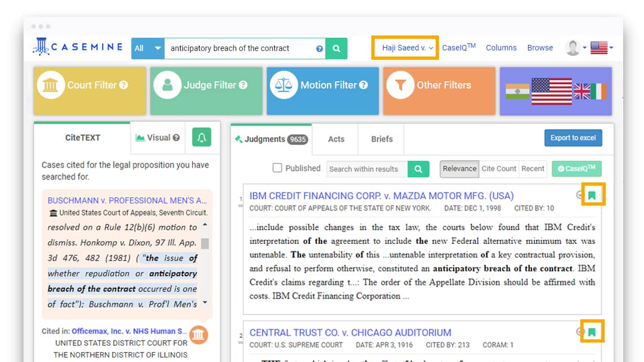Click the search-within-results magnifier button
The image size is (644, 362).
pos(418,169)
